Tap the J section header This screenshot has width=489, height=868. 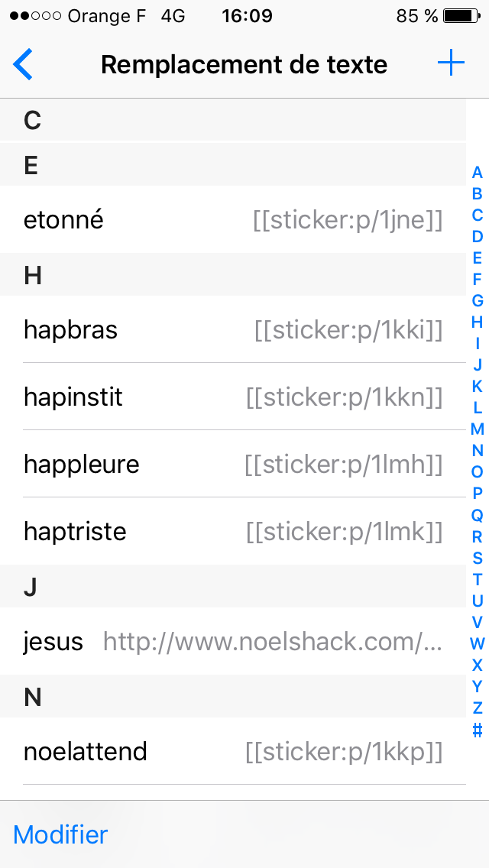pos(233,586)
